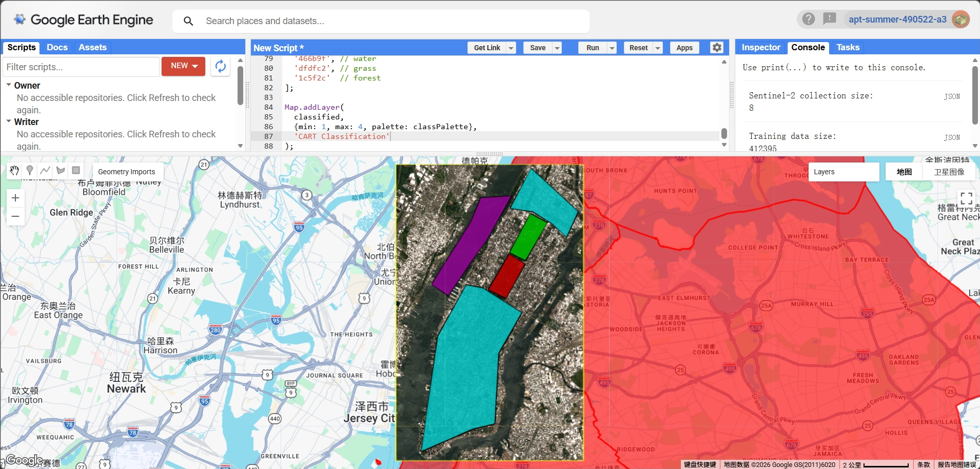Click in the Filter scripts field
The height and width of the screenshot is (469, 980).
[x=82, y=67]
